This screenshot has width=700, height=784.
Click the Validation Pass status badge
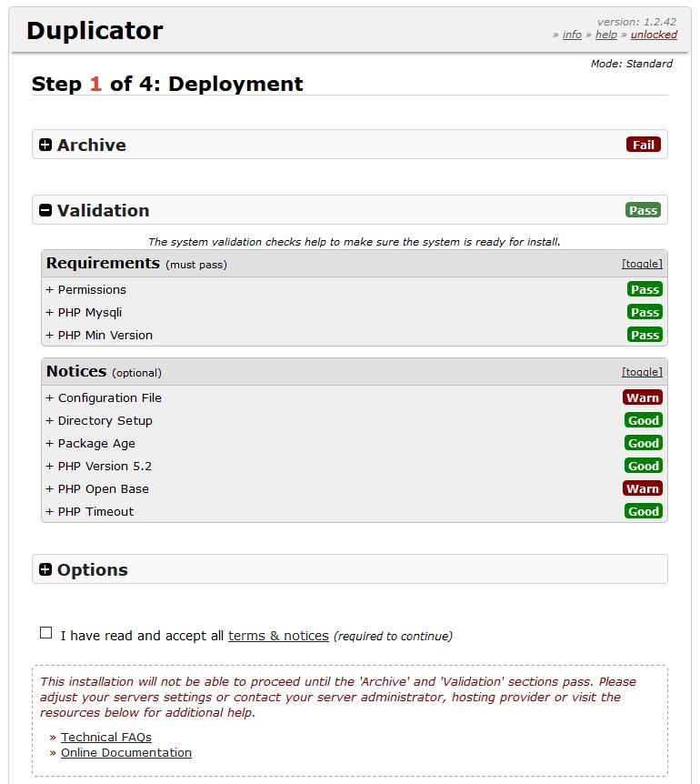tap(643, 210)
